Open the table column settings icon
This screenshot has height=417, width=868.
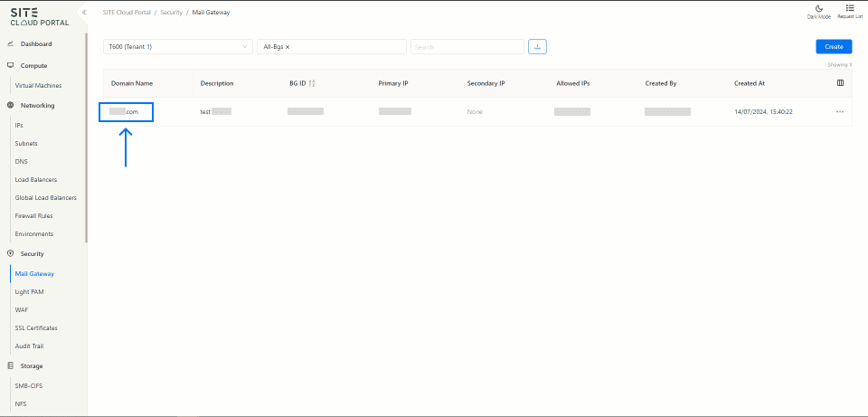pos(840,83)
